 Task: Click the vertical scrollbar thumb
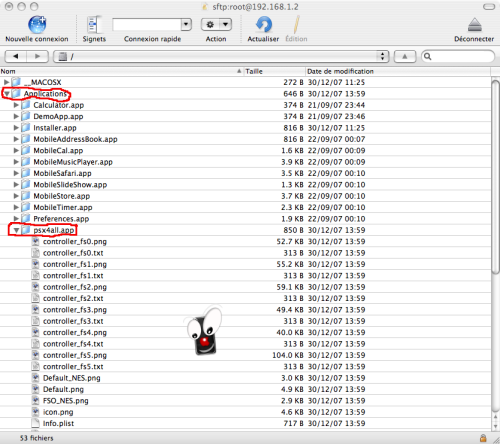(495, 177)
